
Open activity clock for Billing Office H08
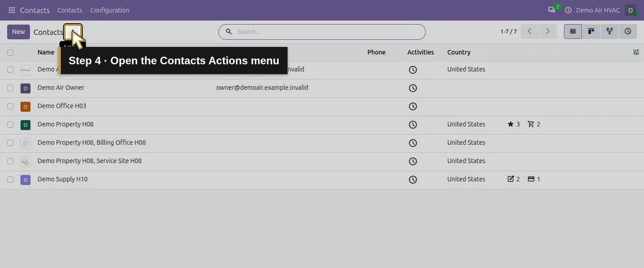pyautogui.click(x=413, y=143)
